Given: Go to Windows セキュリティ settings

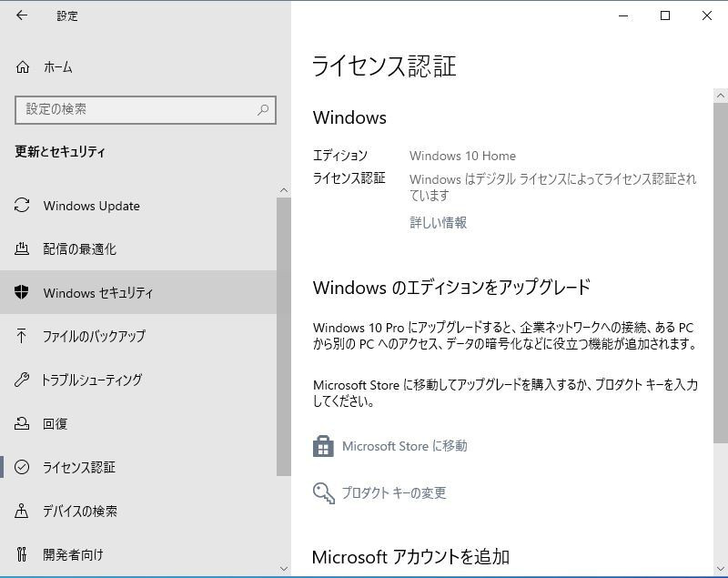Looking at the screenshot, I should 138,292.
